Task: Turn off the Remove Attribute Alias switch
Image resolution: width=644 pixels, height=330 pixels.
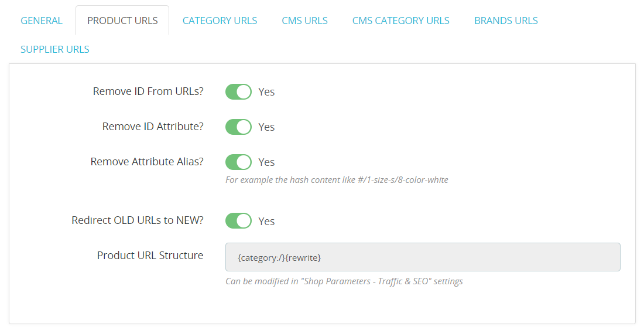Action: 238,162
